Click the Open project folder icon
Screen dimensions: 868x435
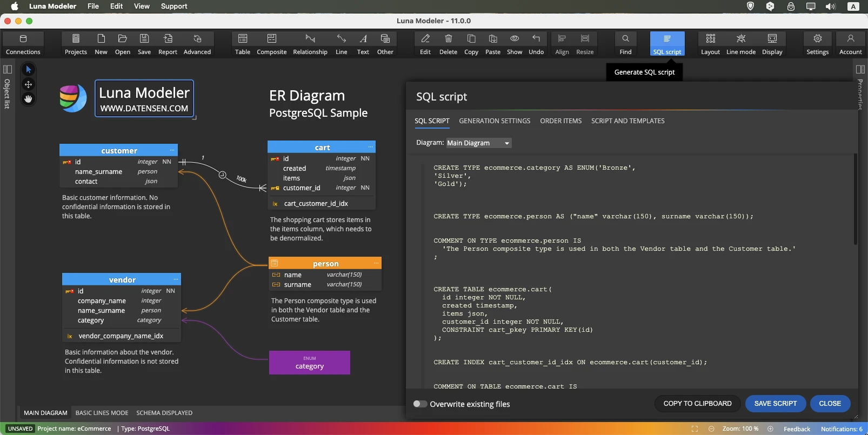tap(123, 44)
